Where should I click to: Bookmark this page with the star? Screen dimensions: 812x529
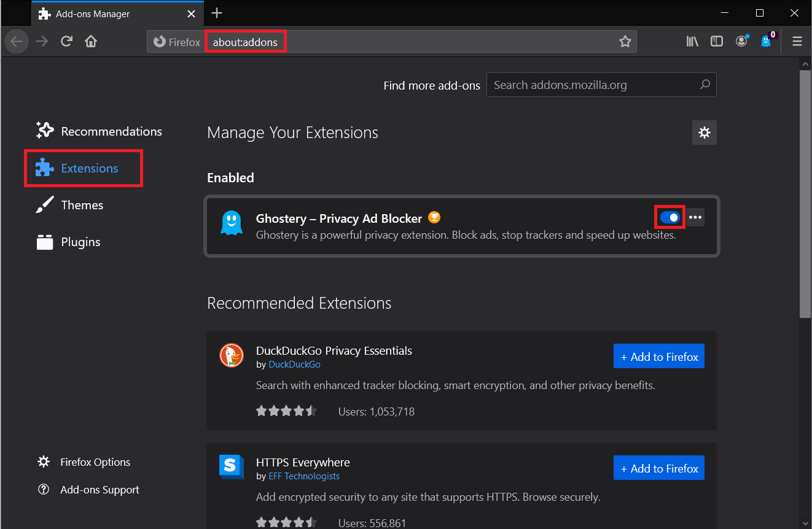(x=625, y=42)
